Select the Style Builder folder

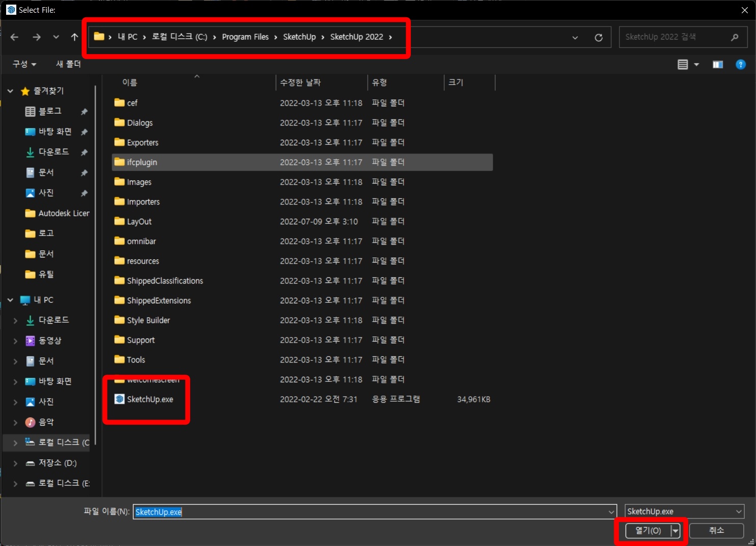coord(302,320)
